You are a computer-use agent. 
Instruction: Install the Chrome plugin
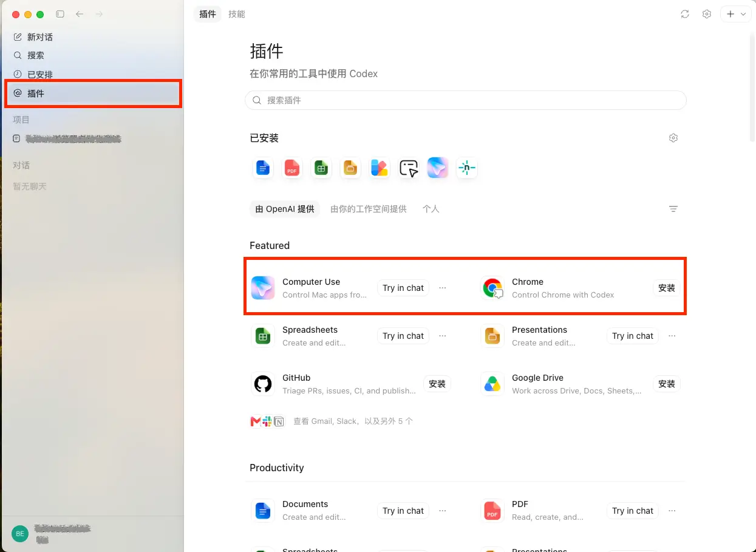pyautogui.click(x=667, y=288)
